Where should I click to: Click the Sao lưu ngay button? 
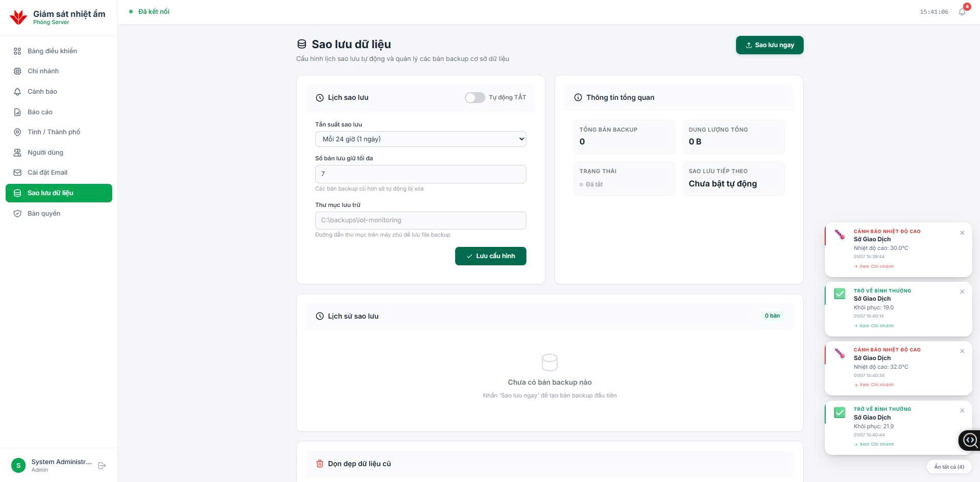pyautogui.click(x=769, y=45)
